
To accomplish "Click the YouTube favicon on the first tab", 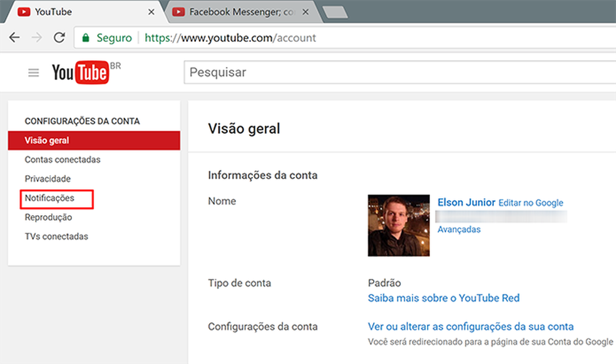I will 23,11.
